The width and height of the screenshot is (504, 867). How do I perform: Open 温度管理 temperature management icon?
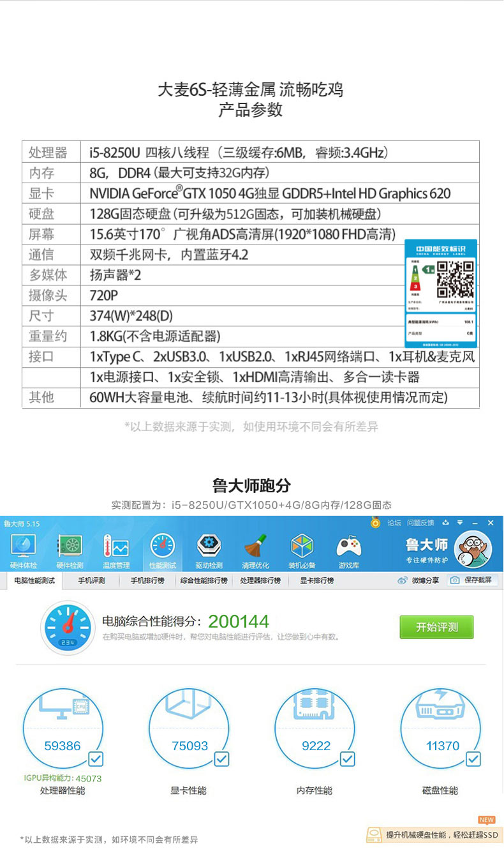point(116,551)
